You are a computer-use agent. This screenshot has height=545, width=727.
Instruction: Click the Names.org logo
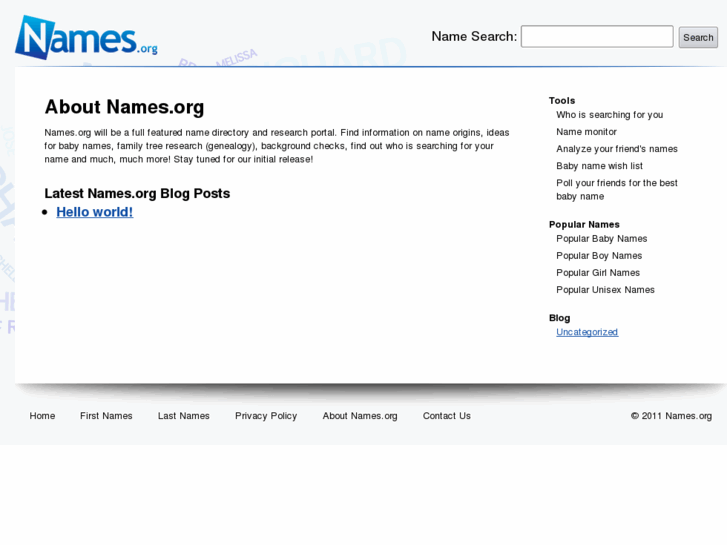[x=86, y=37]
